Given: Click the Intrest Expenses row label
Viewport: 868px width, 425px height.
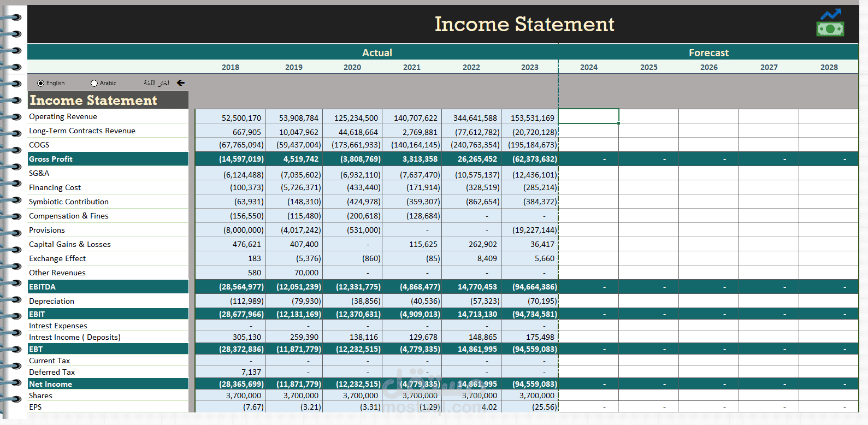Looking at the screenshot, I should pyautogui.click(x=58, y=326).
